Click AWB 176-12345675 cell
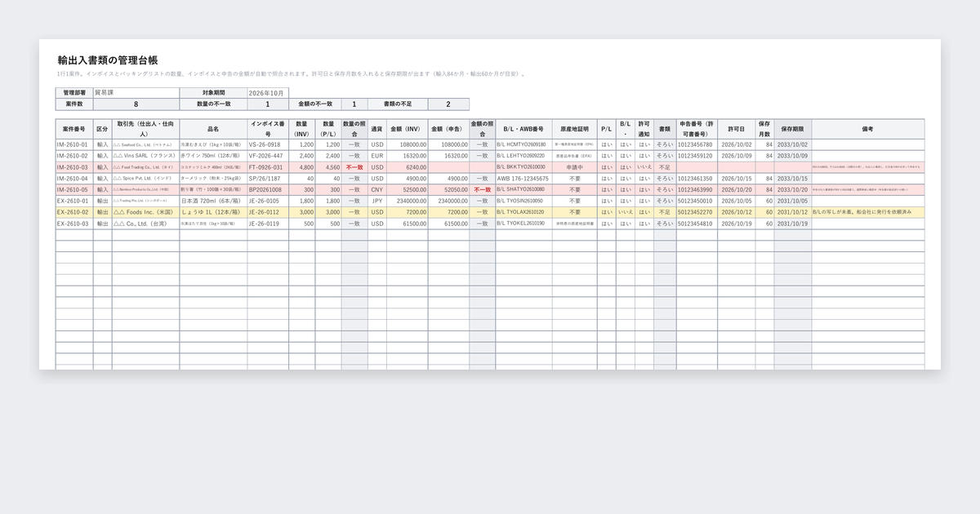This screenshot has width=980, height=514. [x=523, y=179]
